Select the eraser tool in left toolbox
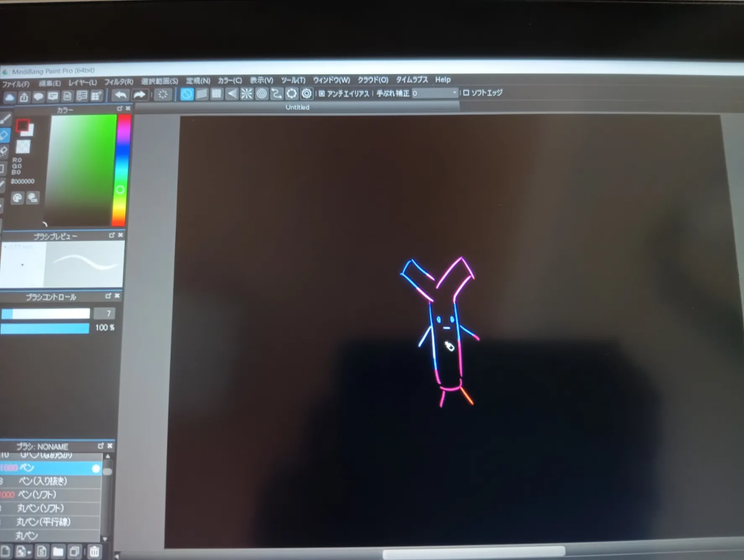 pyautogui.click(x=4, y=135)
